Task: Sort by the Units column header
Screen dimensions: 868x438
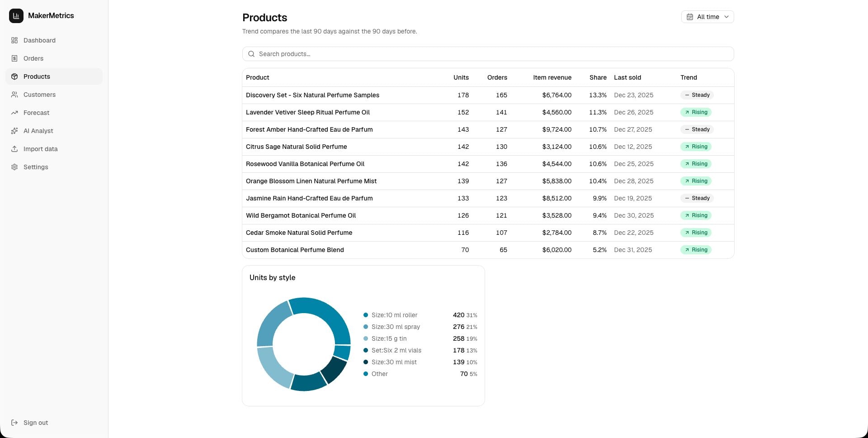Action: pyautogui.click(x=461, y=77)
